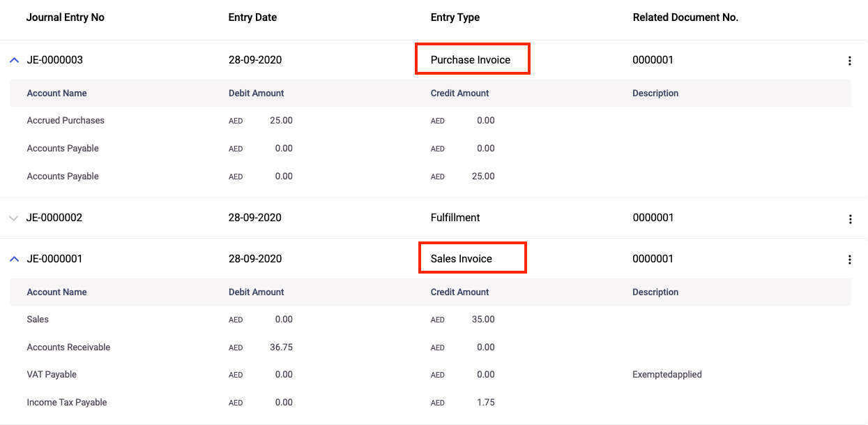Image resolution: width=868 pixels, height=425 pixels.
Task: Collapse the JE-0000001 journal entry
Action: pyautogui.click(x=14, y=259)
